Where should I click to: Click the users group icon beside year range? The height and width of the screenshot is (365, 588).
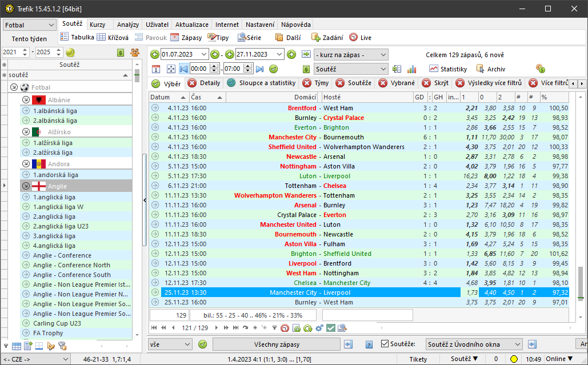coord(135,53)
